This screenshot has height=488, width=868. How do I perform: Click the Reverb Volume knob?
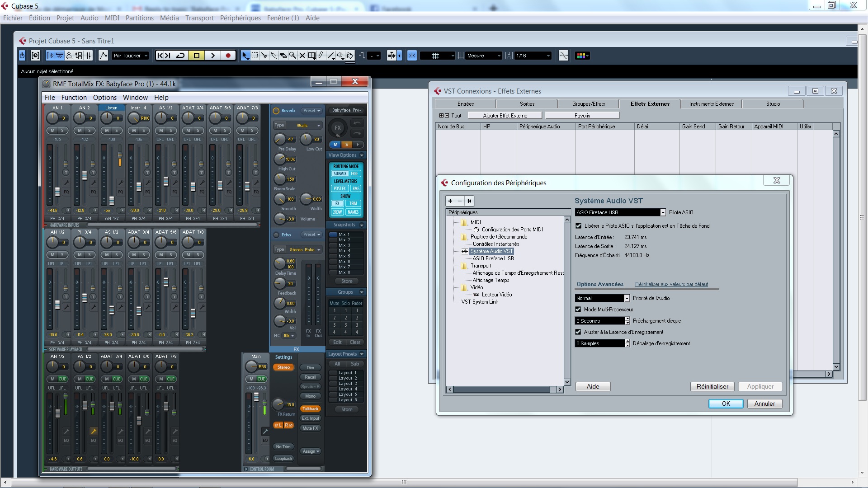click(x=279, y=219)
